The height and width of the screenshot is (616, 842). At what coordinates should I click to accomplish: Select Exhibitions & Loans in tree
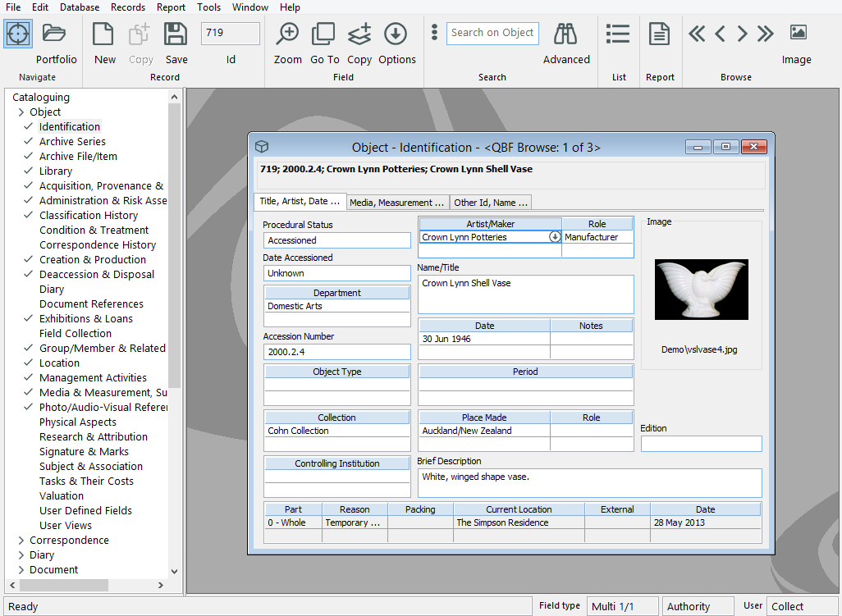(x=86, y=319)
